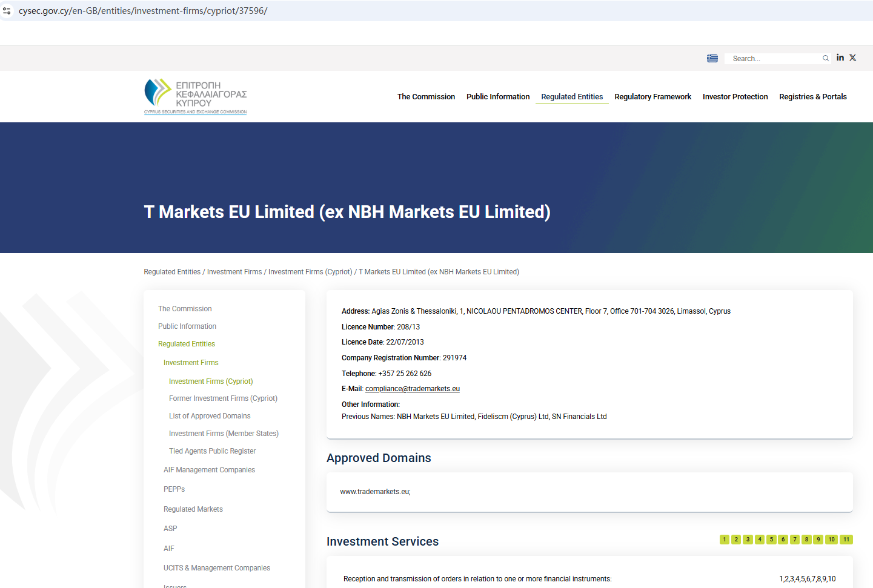Select Tied Agents Public Register in sidebar
Image resolution: width=873 pixels, height=588 pixels.
tap(212, 451)
